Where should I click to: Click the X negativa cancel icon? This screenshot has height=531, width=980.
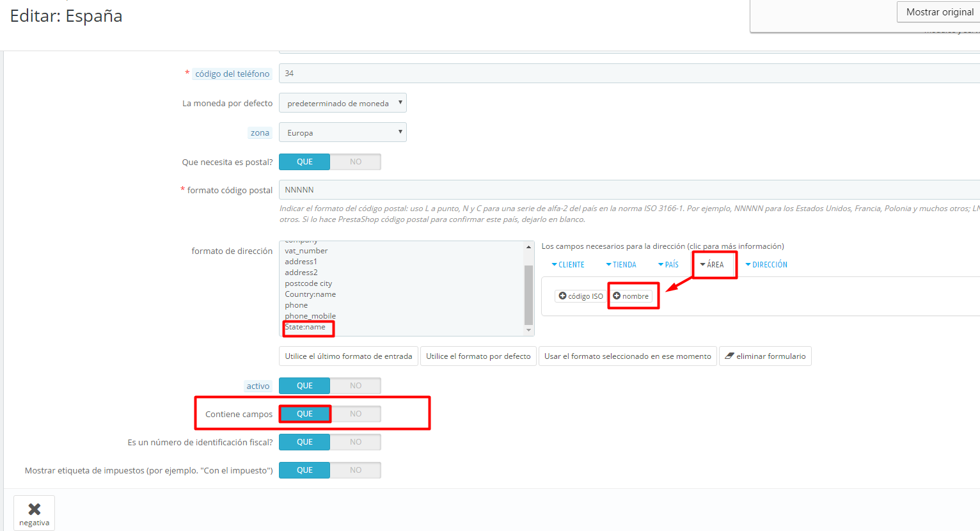point(35,509)
